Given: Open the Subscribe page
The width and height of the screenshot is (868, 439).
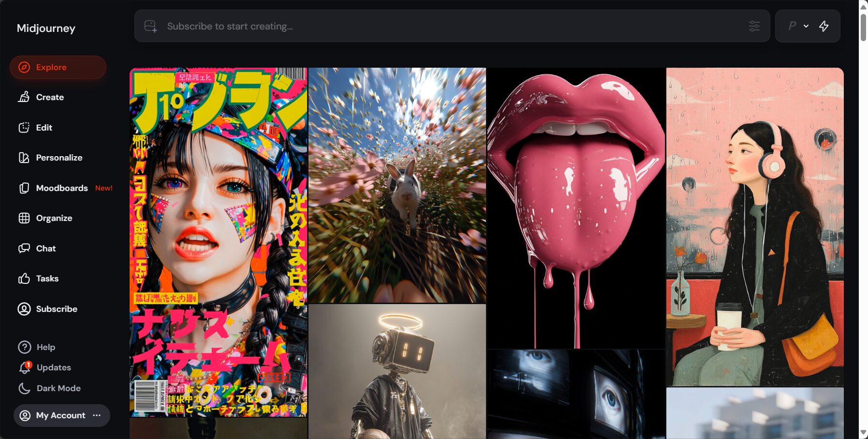Looking at the screenshot, I should [x=57, y=309].
